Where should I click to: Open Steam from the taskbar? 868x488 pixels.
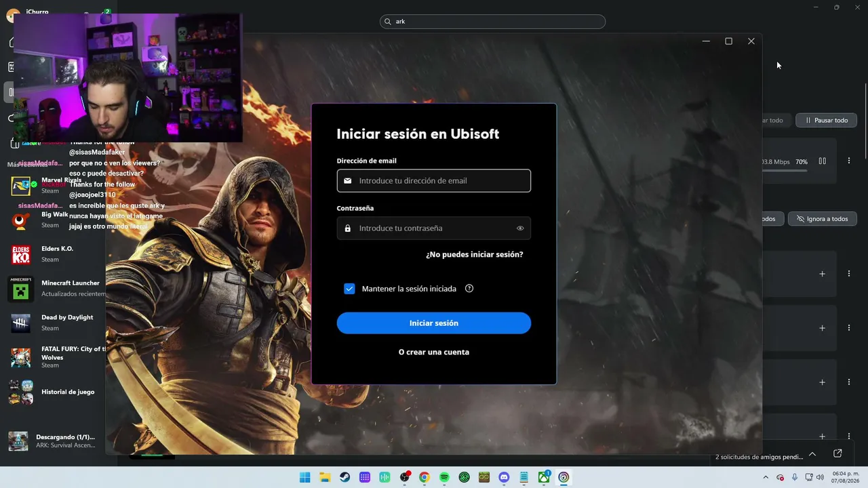tap(345, 477)
